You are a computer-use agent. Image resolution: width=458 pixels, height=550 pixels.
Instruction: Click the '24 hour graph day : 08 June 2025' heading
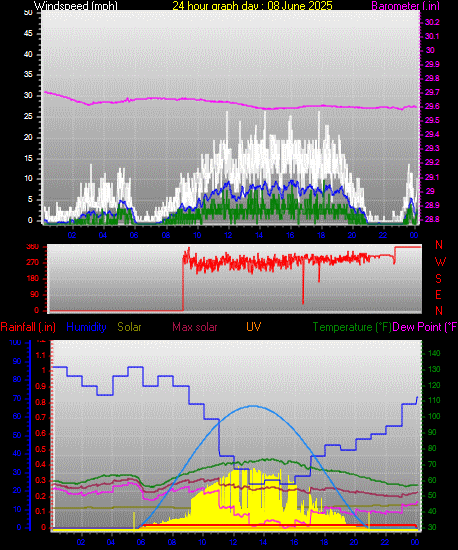click(x=252, y=6)
